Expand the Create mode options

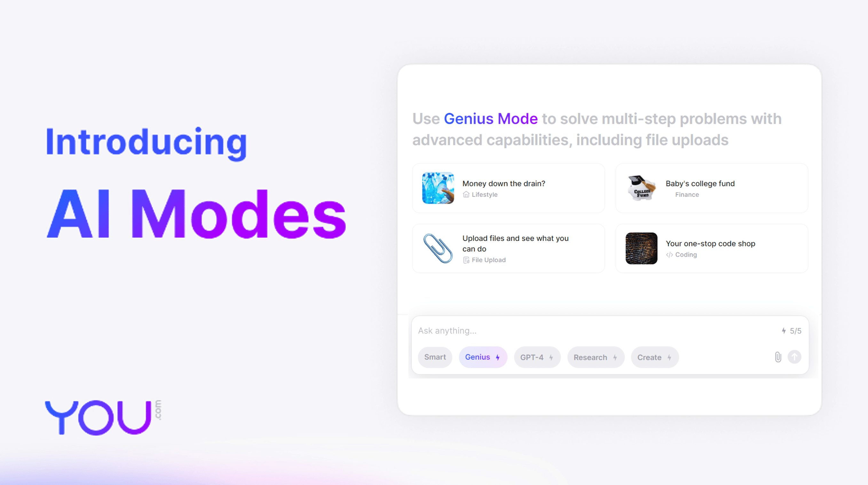tap(653, 357)
